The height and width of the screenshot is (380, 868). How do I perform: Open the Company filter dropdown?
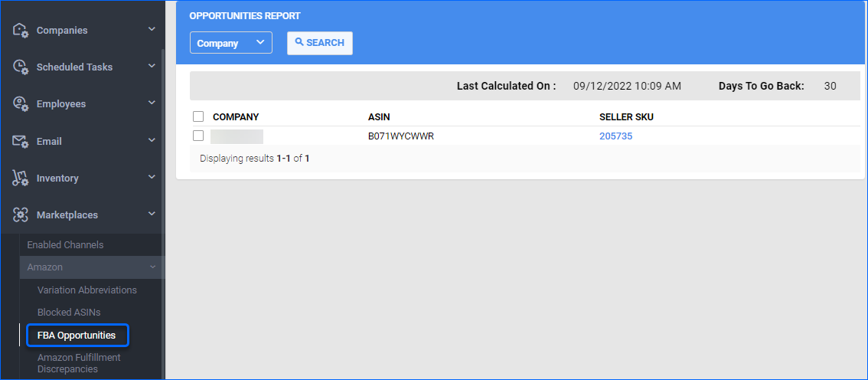(230, 44)
